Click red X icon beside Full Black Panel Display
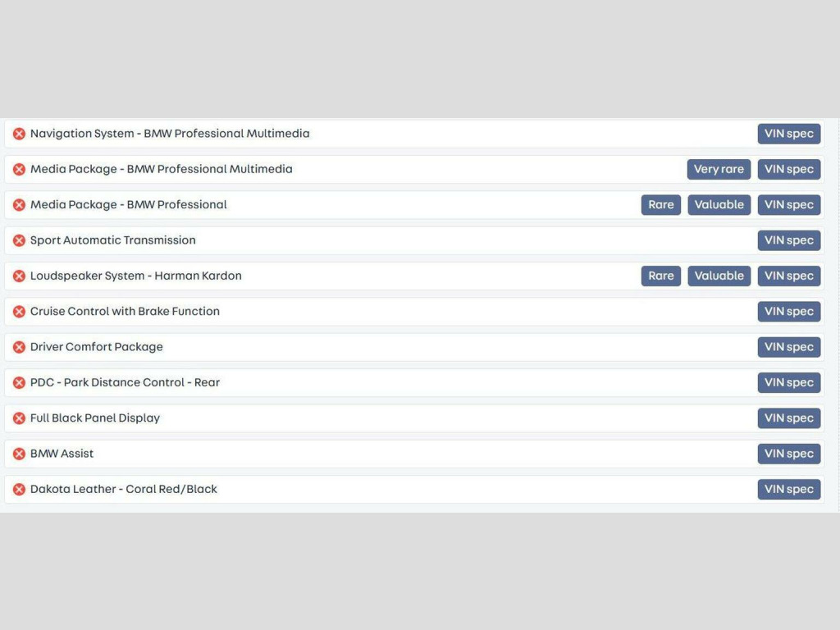840x630 pixels. 19,418
